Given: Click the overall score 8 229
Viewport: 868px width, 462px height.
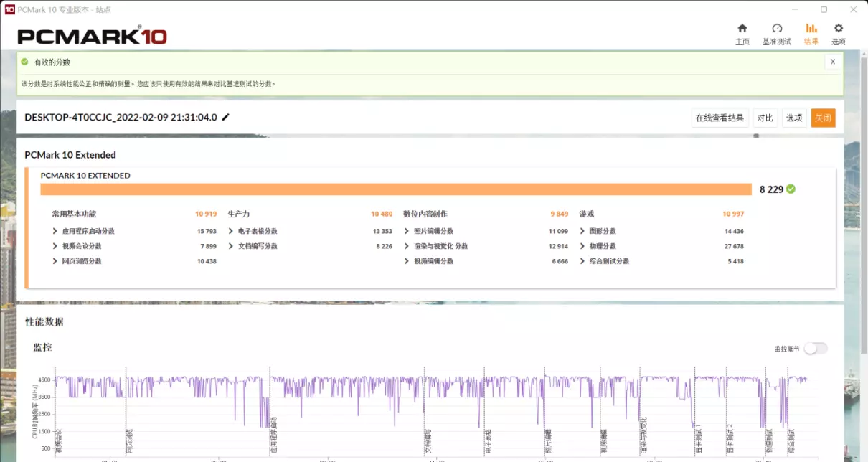Looking at the screenshot, I should coord(771,189).
